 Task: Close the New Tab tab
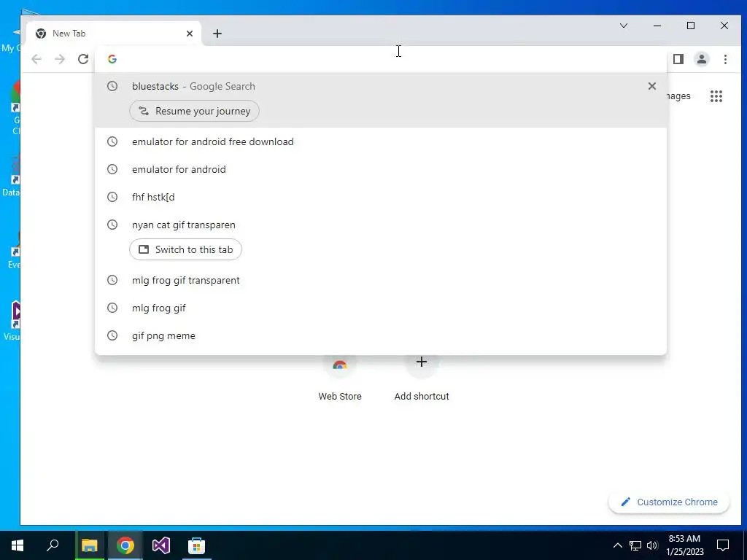(190, 34)
